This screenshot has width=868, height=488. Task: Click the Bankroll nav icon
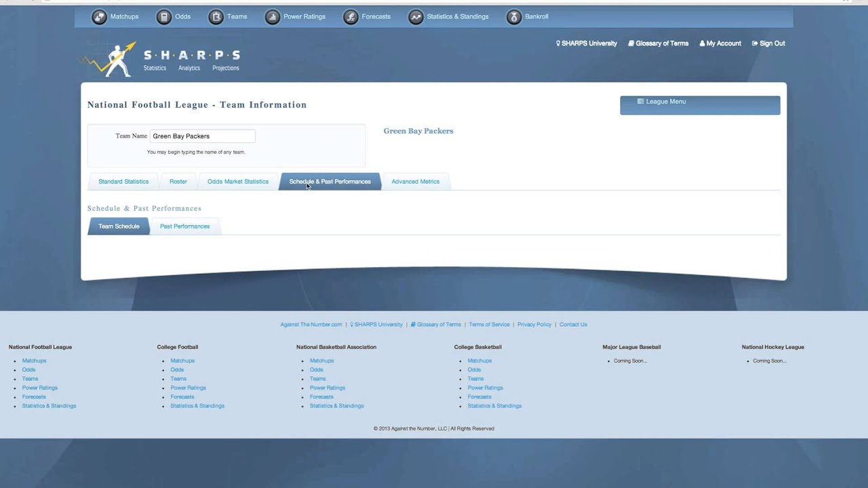pyautogui.click(x=514, y=17)
